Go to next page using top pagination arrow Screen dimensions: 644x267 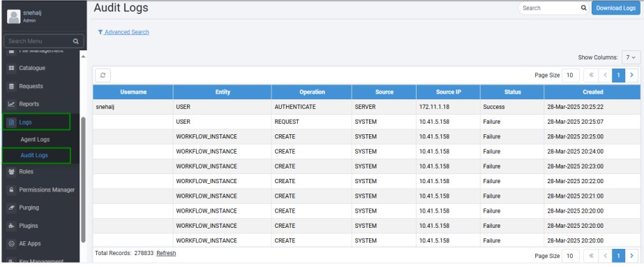631,75
